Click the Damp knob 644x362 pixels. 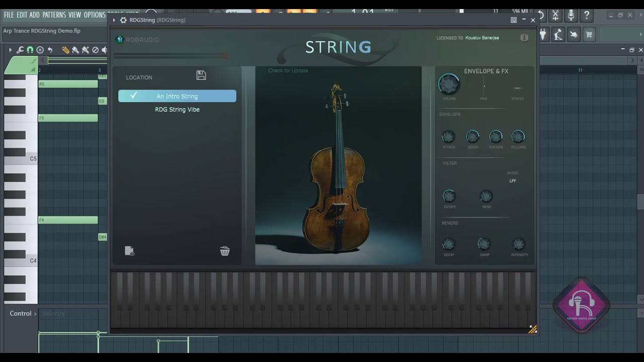pos(484,244)
